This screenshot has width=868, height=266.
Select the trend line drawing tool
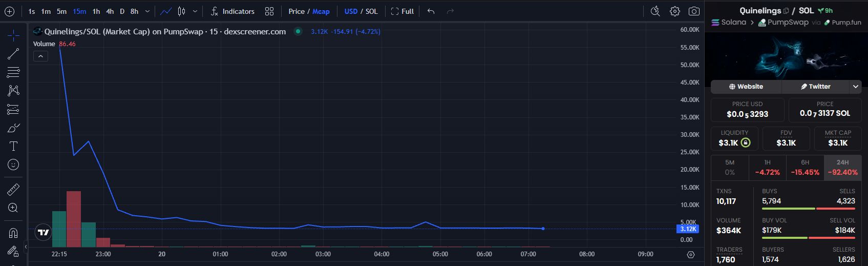pos(13,54)
